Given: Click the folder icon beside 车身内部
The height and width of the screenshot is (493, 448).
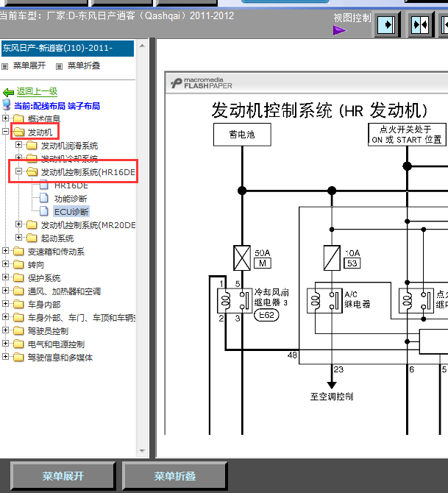Looking at the screenshot, I should [18, 304].
